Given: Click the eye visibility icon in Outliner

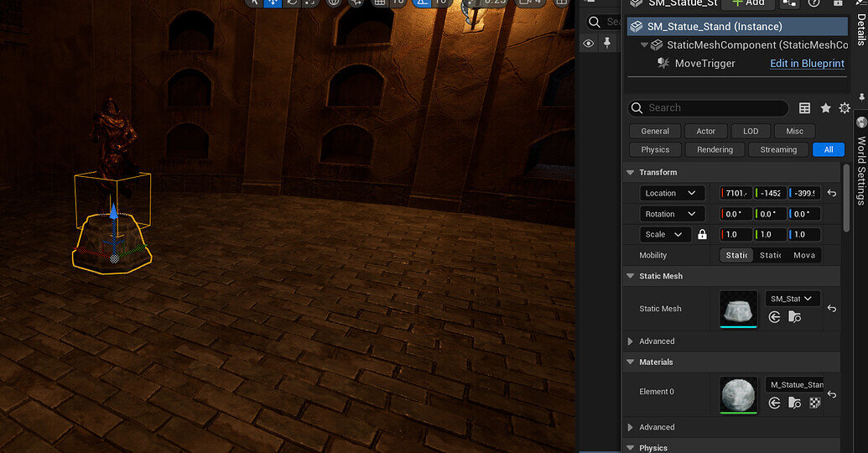Looking at the screenshot, I should (589, 43).
